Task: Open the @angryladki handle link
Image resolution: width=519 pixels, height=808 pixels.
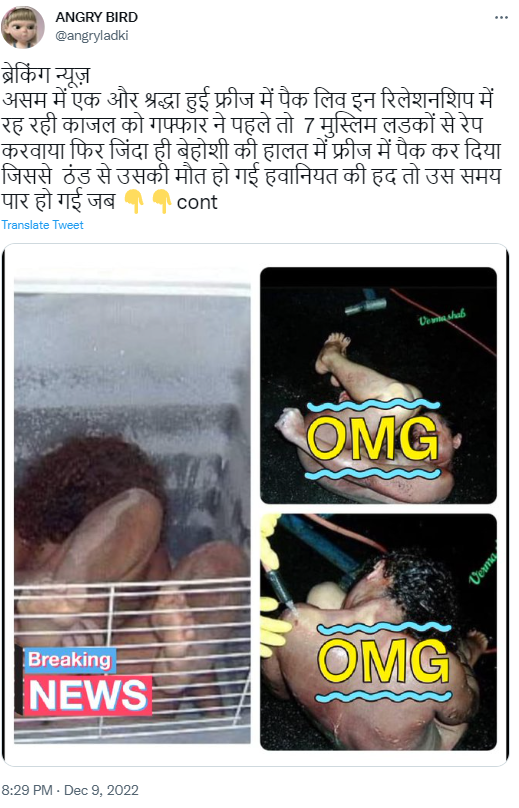Action: 92,36
